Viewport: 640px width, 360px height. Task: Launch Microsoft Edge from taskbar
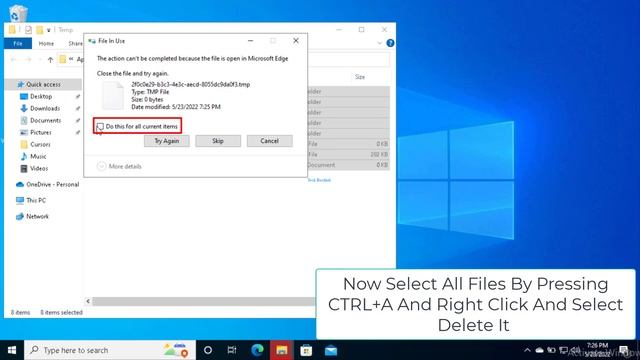pos(257,350)
